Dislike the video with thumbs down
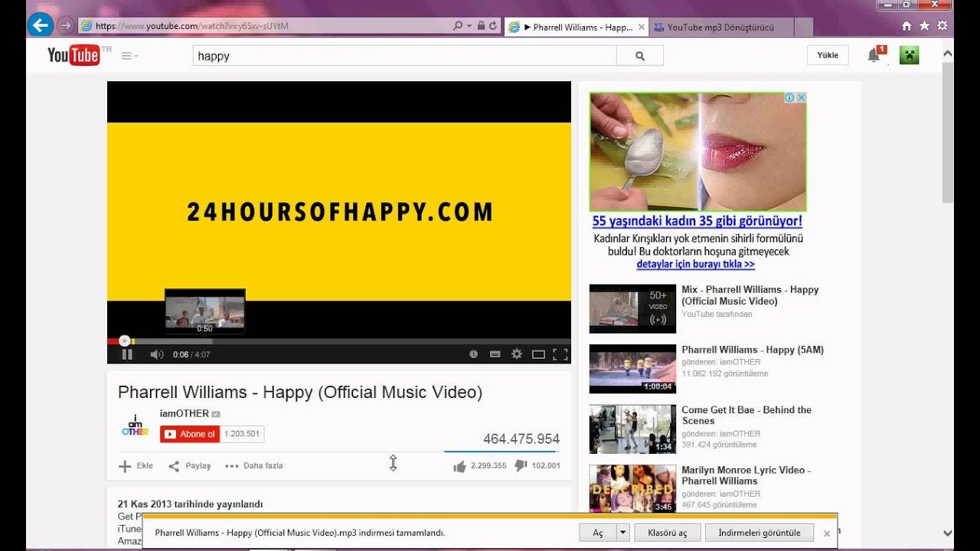This screenshot has width=980, height=551. point(521,465)
